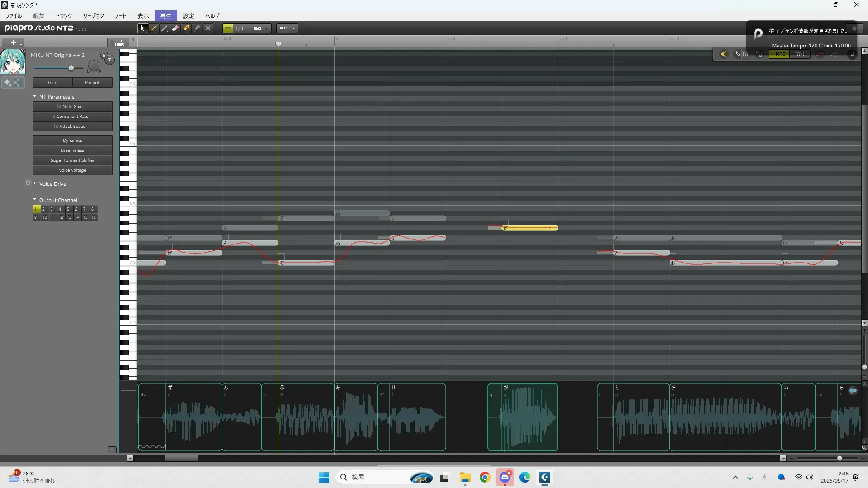The width and height of the screenshot is (868, 488).
Task: Collapse the NT Parameters section
Action: pos(35,96)
